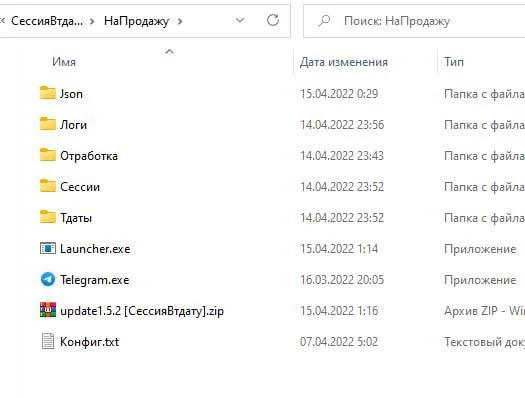Click the Логи folder icon
Viewport: 525px width, 398px height.
(x=48, y=124)
